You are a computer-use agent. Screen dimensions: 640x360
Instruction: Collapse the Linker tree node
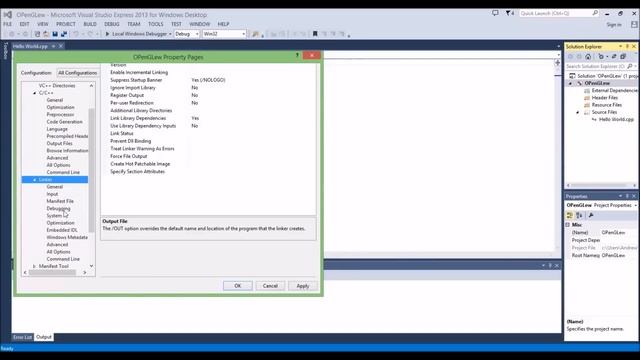point(35,180)
